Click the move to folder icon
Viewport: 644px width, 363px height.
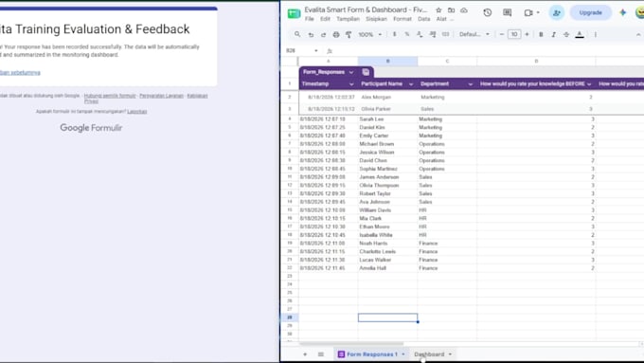coord(451,10)
